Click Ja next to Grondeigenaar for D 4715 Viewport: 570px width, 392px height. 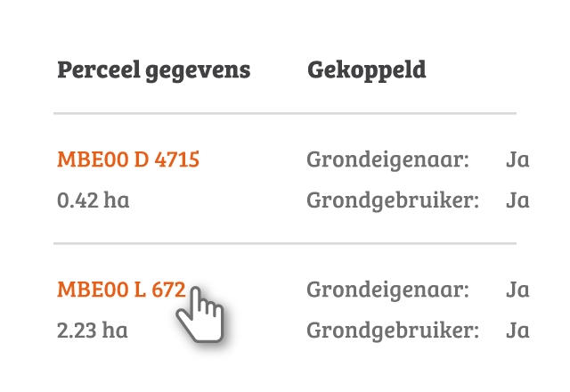[x=517, y=160]
